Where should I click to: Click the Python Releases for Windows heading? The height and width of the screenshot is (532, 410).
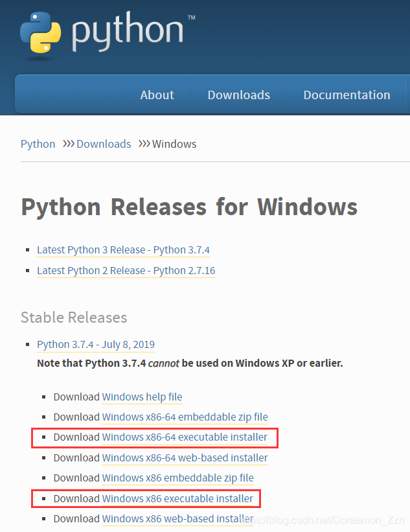pyautogui.click(x=189, y=207)
